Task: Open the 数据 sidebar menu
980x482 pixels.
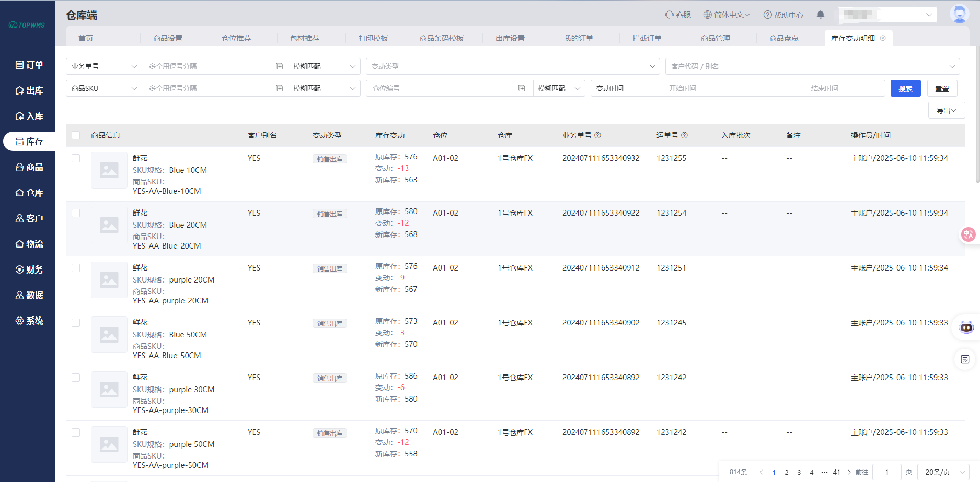Action: (29, 295)
